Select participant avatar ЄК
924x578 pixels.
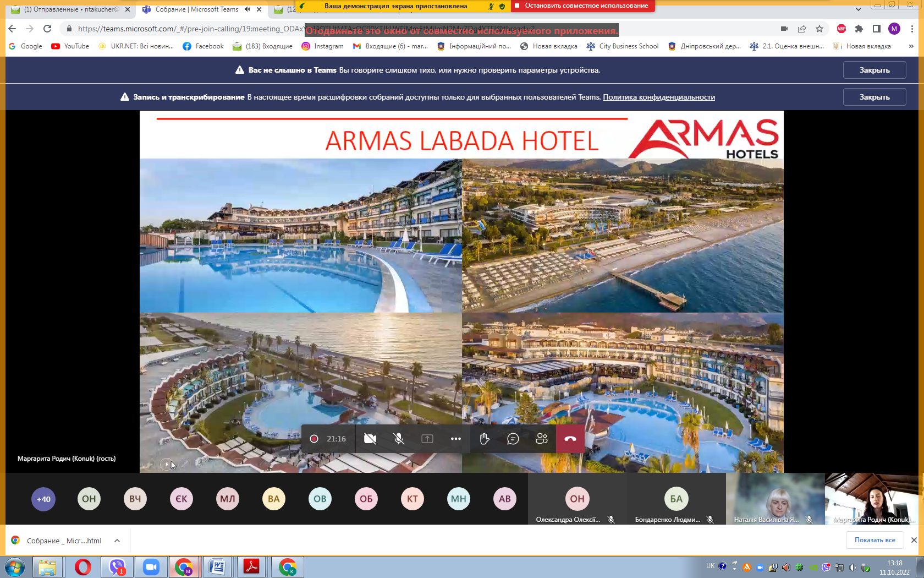point(182,499)
